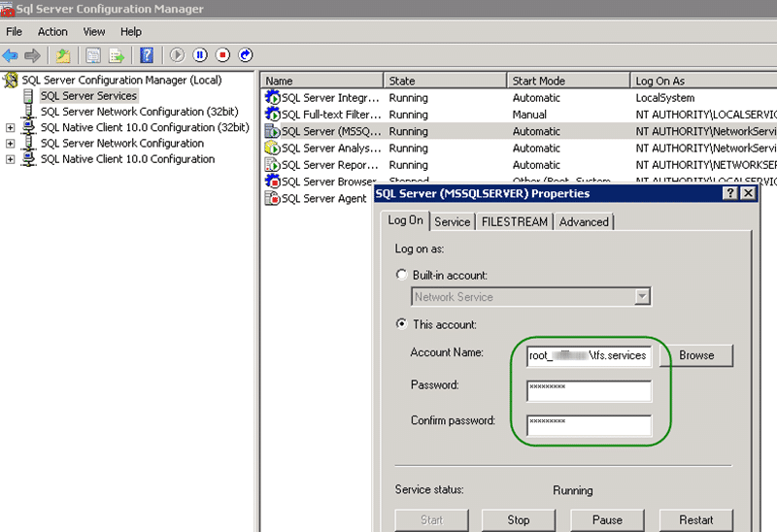Screen dimensions: 777x532
Task: Select the SQL Server Agent row name
Action: (323, 198)
